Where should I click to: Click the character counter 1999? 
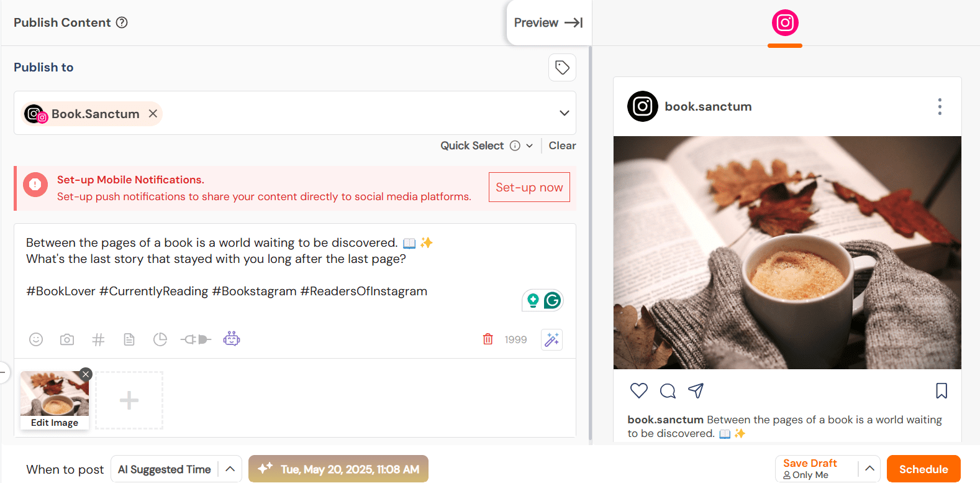[x=515, y=339]
